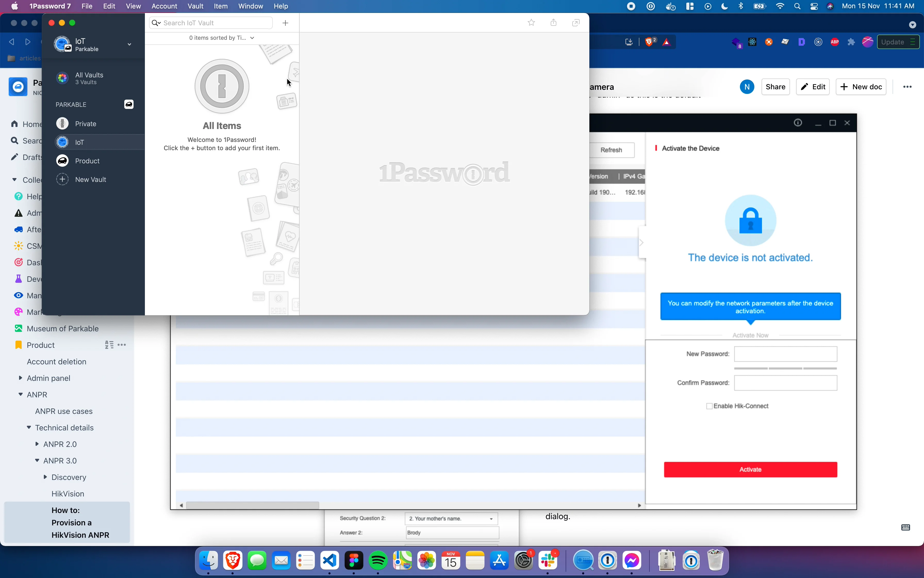The image size is (924, 578).
Task: Open item in separate window icon
Action: (576, 23)
